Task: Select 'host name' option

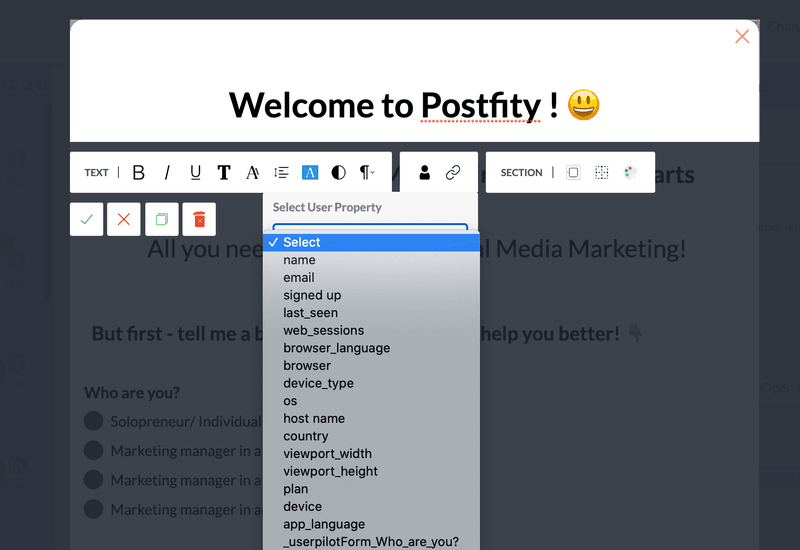Action: (x=371, y=418)
